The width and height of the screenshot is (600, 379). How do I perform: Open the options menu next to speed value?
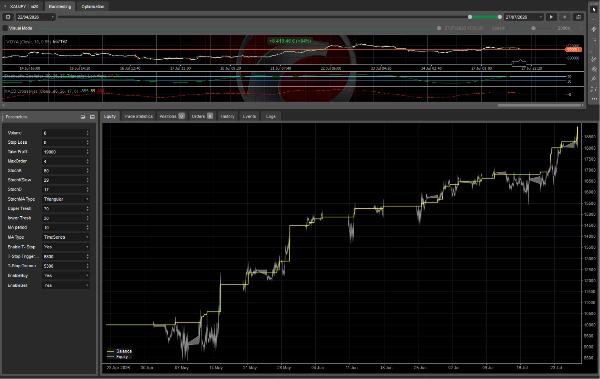click(x=581, y=28)
